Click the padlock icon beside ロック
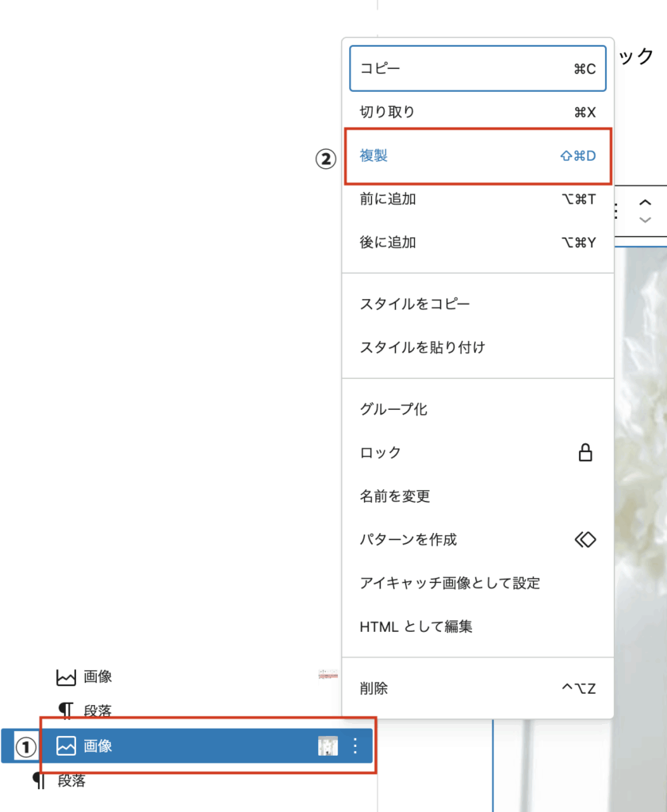The width and height of the screenshot is (667, 812). pos(585,453)
